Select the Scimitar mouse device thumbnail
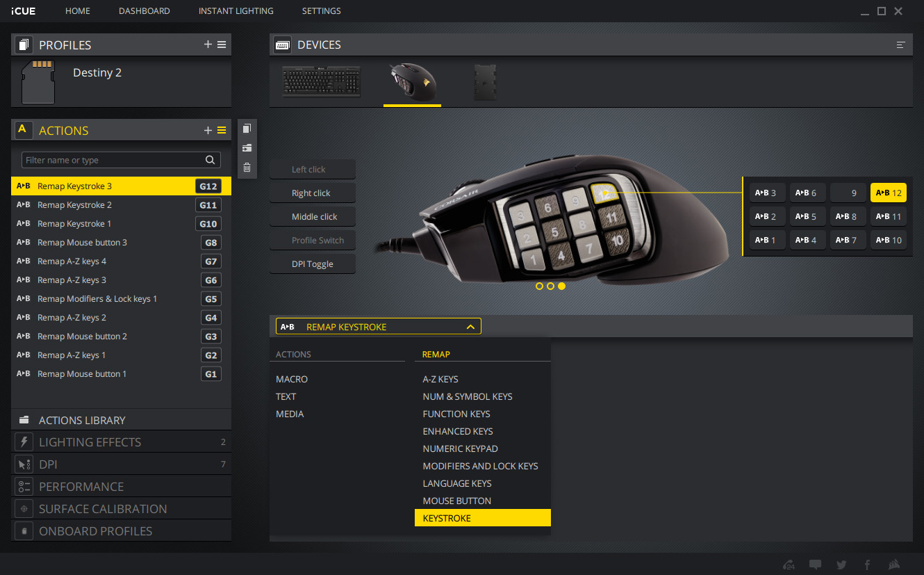The width and height of the screenshot is (924, 575). pos(413,82)
